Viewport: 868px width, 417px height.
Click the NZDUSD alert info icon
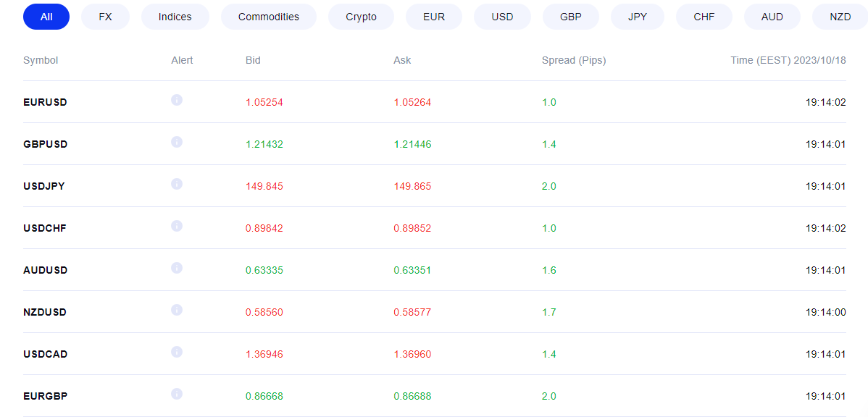pos(177,310)
